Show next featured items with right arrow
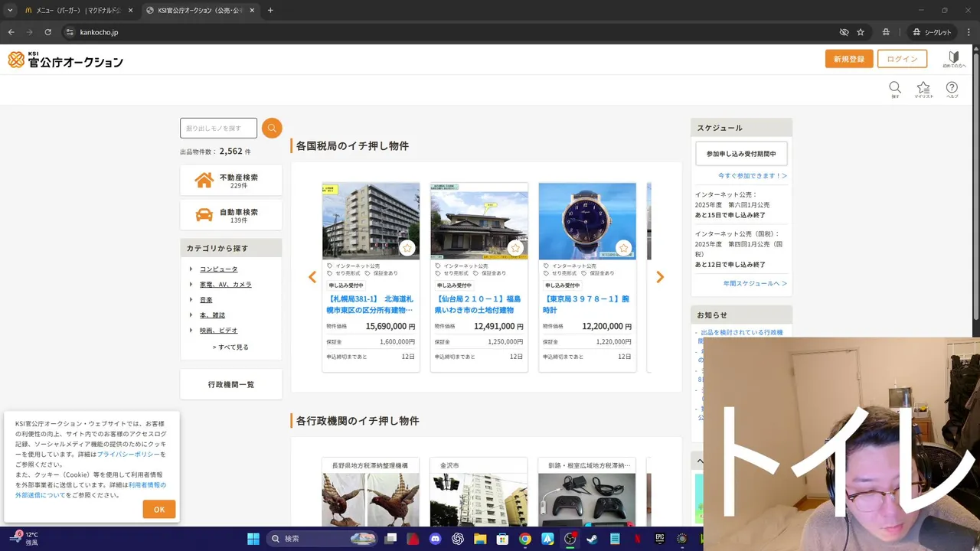980x551 pixels. point(660,277)
